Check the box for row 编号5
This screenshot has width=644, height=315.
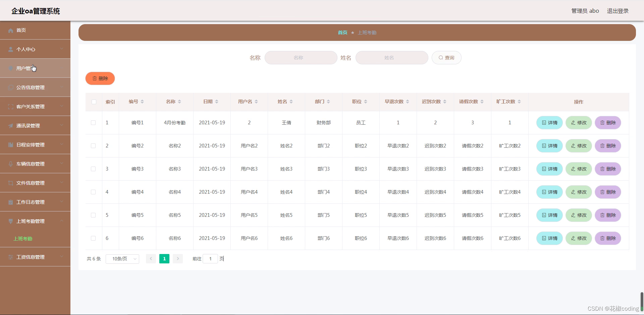93,215
